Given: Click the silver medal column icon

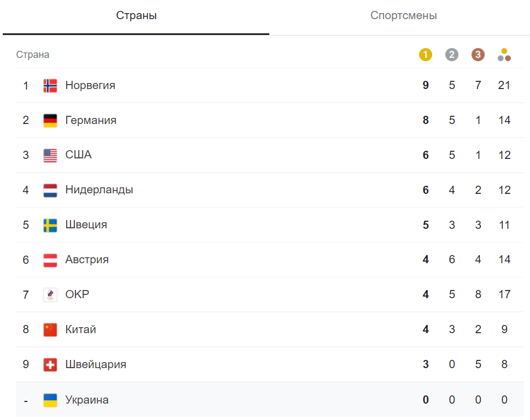Looking at the screenshot, I should (452, 55).
